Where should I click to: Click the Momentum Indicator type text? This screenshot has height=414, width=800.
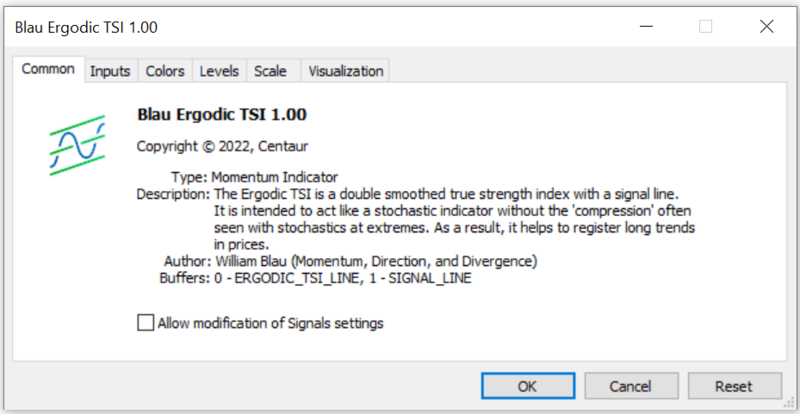(x=275, y=176)
